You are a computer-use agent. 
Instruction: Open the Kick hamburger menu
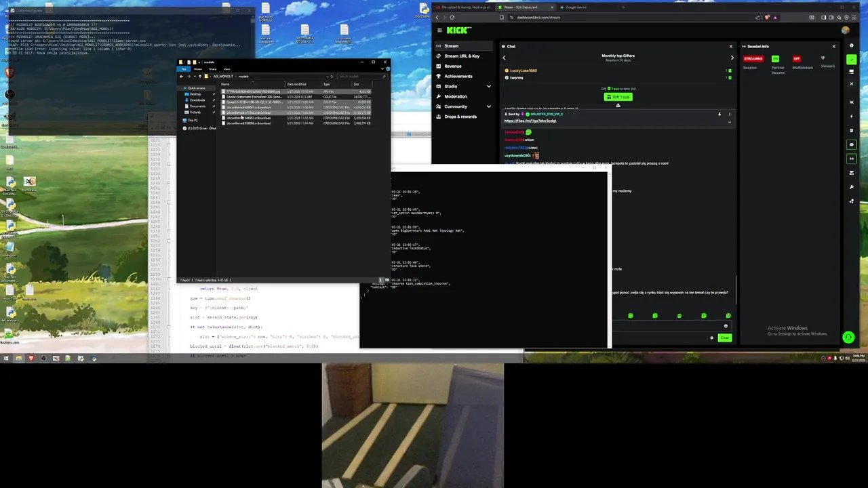pyautogui.click(x=439, y=30)
